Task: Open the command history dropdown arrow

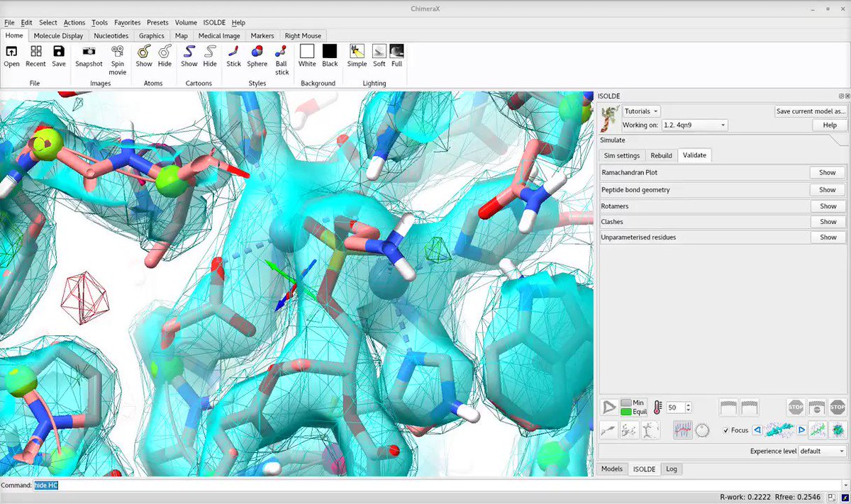Action: [845, 486]
